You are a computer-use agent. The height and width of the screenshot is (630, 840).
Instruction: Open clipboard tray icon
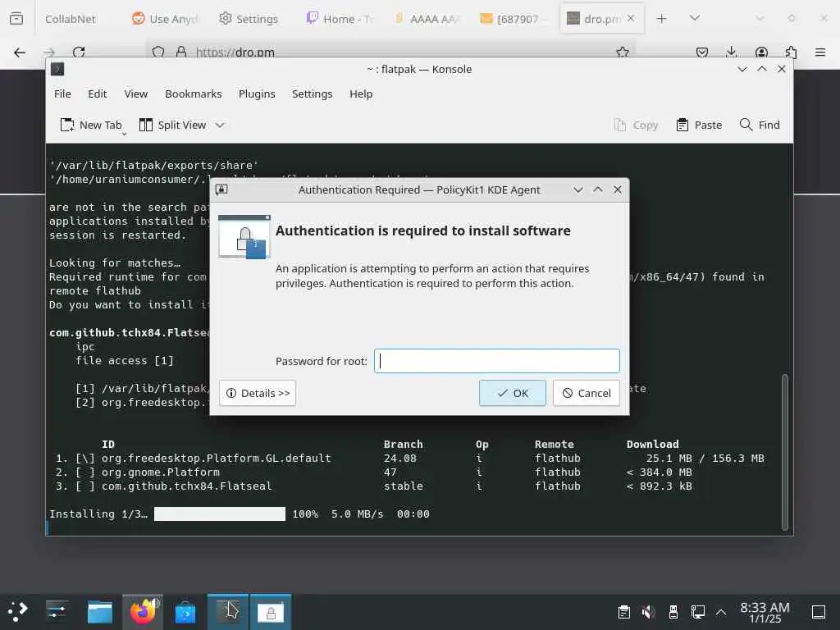click(x=623, y=612)
